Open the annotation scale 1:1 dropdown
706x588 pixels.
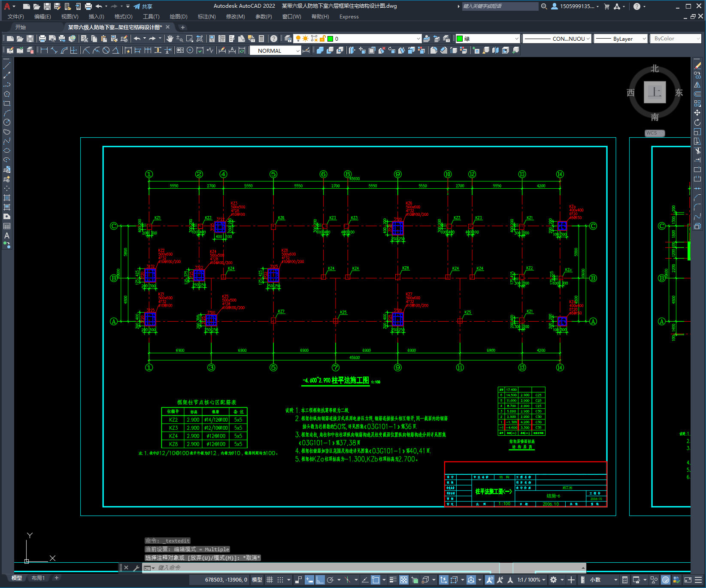(531, 579)
